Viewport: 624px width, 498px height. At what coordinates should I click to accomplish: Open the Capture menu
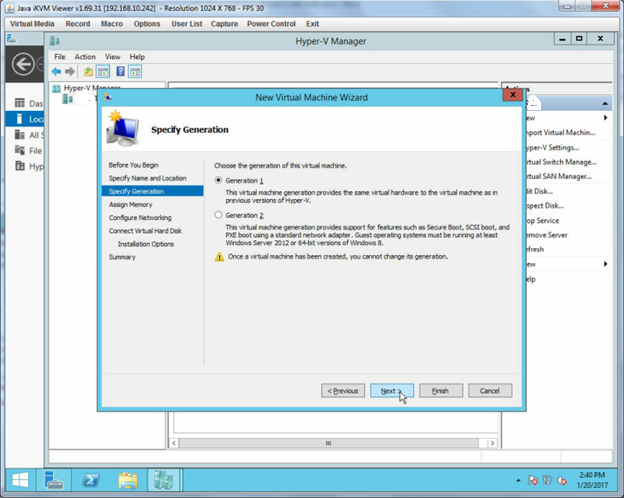point(224,24)
